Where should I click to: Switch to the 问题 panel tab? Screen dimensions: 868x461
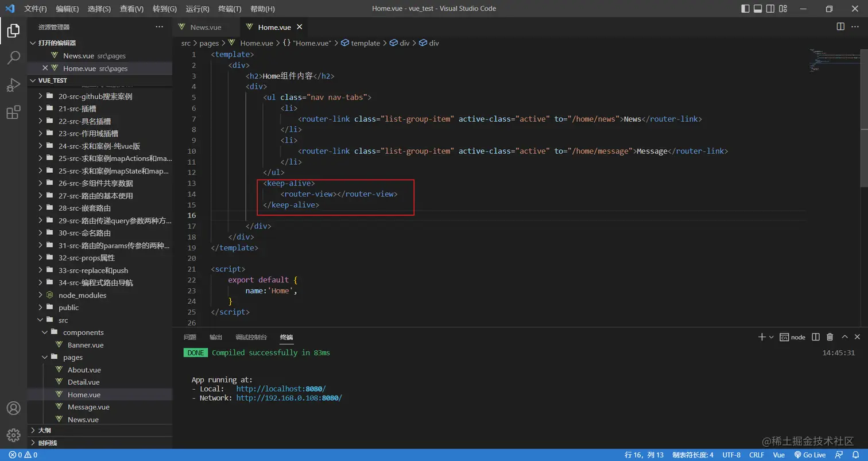[189, 337]
